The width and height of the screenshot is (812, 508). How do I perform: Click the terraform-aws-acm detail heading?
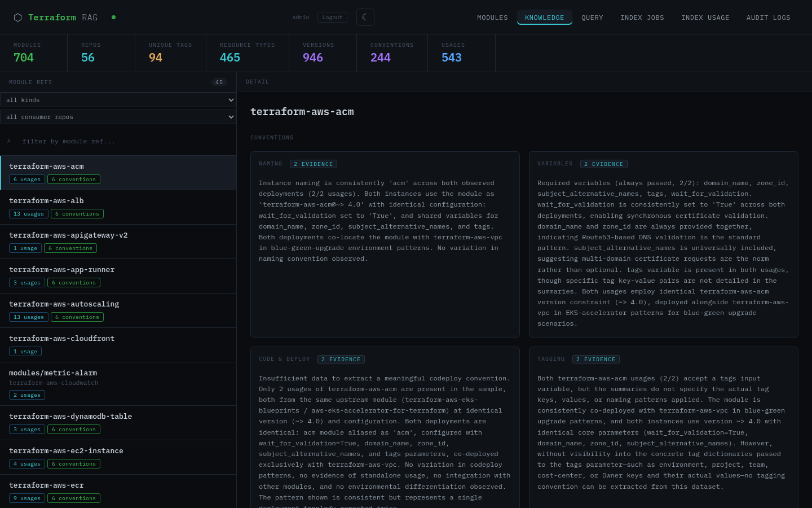click(x=302, y=112)
